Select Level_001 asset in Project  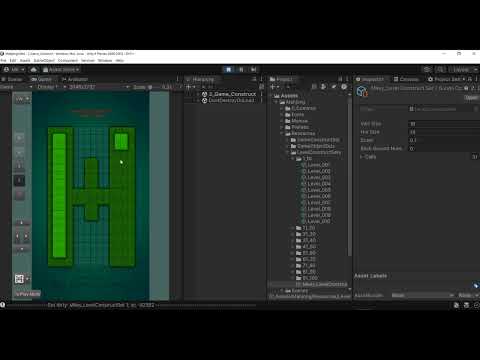click(316, 165)
